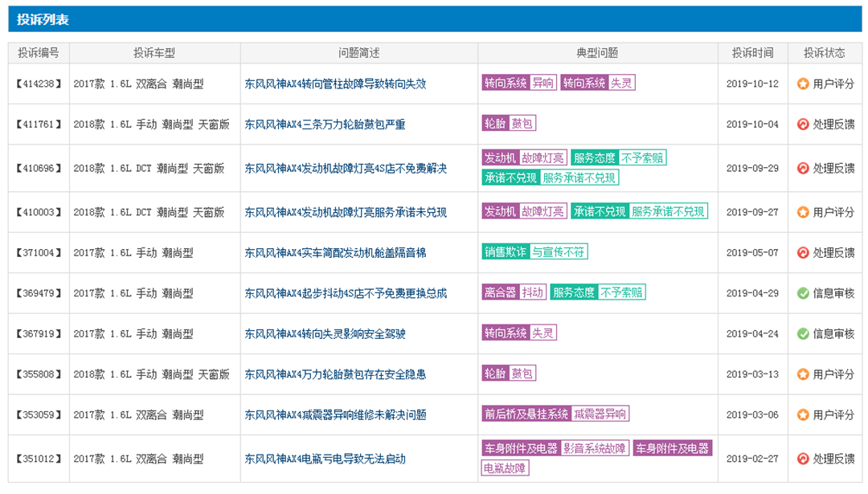This screenshot has height=494, width=868.
Task: Open complaint 东风风神AX4转向管柱故障导致转向失效
Action: (x=335, y=84)
